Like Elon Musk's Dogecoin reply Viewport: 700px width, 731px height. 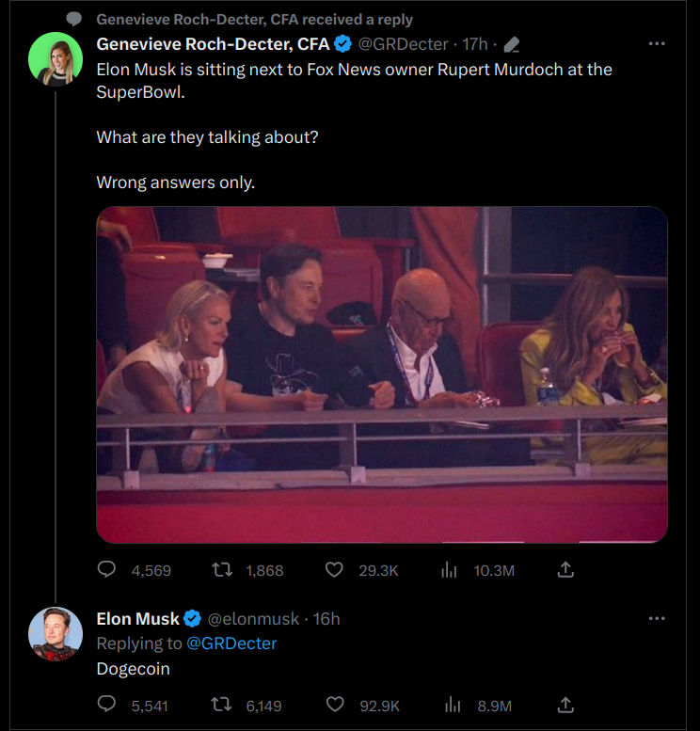334,705
